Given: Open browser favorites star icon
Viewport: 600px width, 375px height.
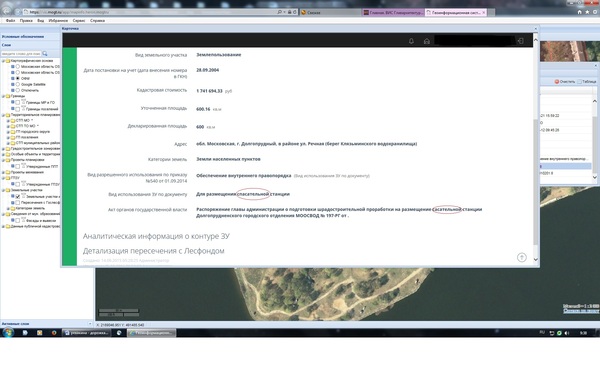Looking at the screenshot, I should pos(587,12).
